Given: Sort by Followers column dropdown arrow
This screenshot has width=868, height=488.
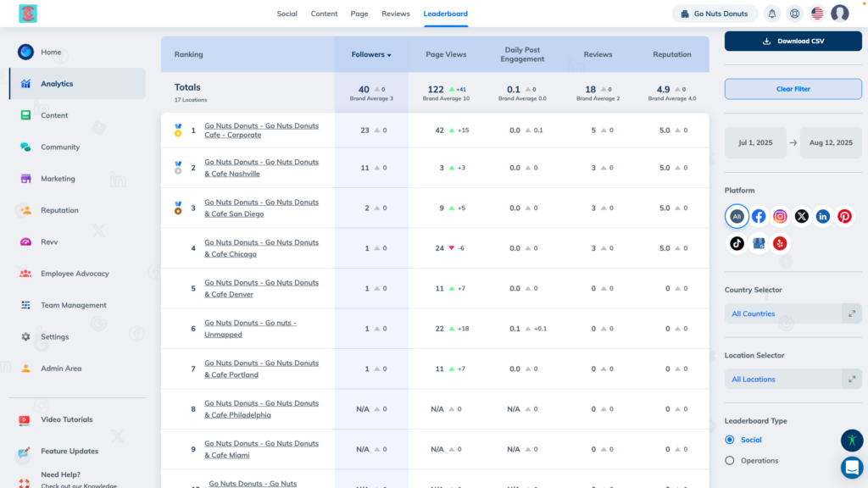Looking at the screenshot, I should (389, 55).
